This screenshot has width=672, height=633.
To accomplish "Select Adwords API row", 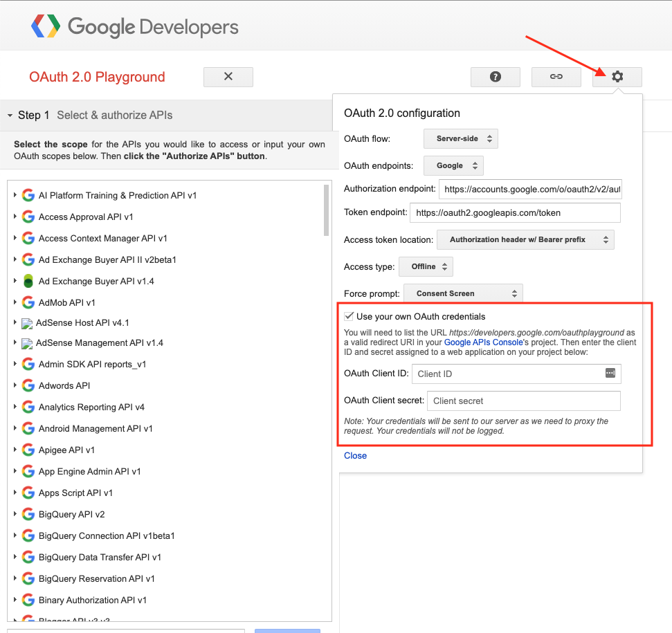I will 64,385.
